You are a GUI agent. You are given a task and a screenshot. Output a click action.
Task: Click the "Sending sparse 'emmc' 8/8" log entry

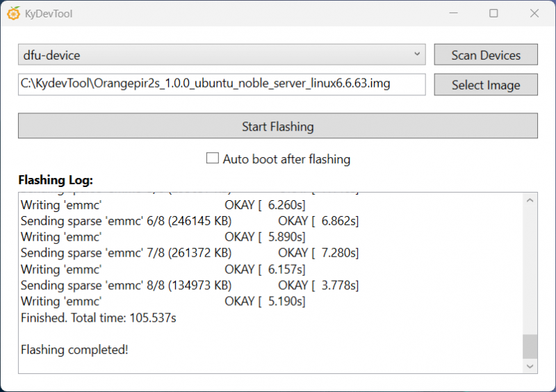(126, 285)
